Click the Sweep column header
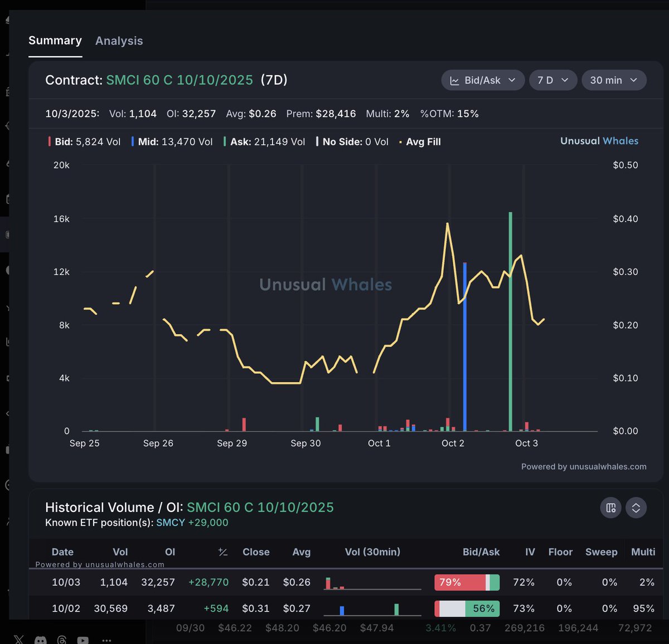Image resolution: width=669 pixels, height=644 pixels. [x=602, y=552]
